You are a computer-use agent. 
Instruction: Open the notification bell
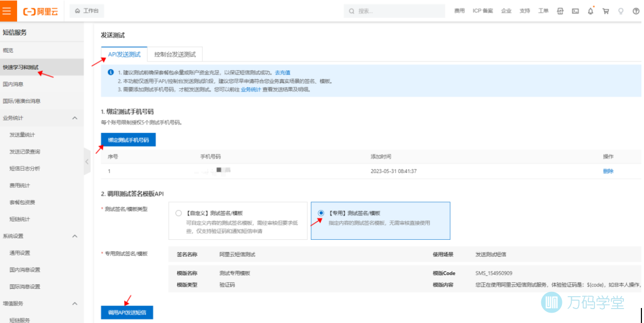pos(591,11)
